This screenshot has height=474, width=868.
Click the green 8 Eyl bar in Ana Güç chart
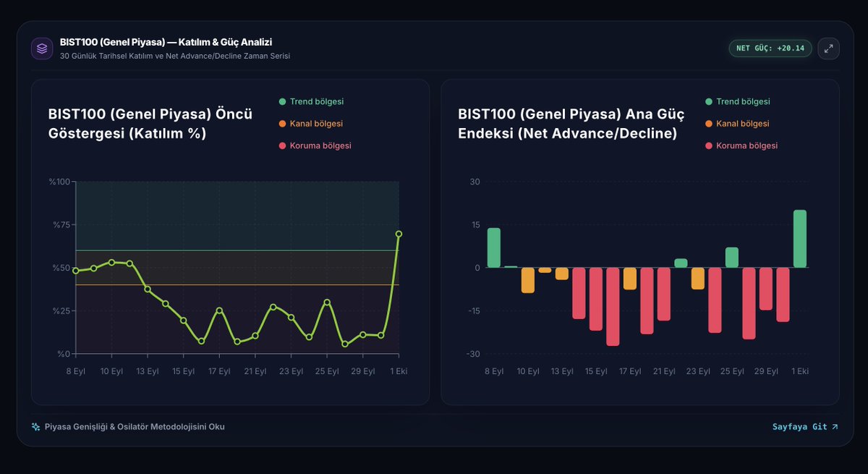click(494, 248)
